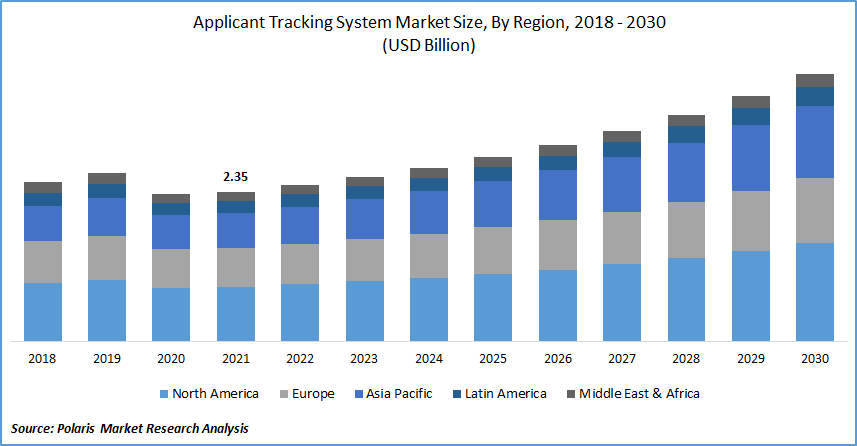Click Asia Pacific segment of the 2029 bar

click(x=750, y=157)
